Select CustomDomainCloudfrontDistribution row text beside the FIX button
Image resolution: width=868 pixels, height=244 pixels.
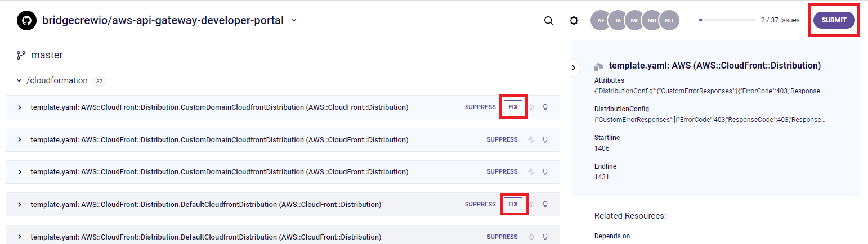click(x=220, y=107)
